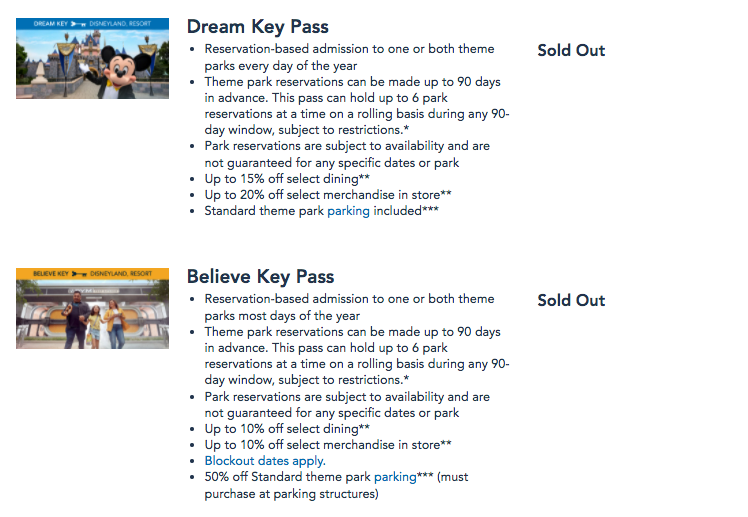
Task: Click Dream Key's every-day admission bullet
Action: click(x=349, y=57)
